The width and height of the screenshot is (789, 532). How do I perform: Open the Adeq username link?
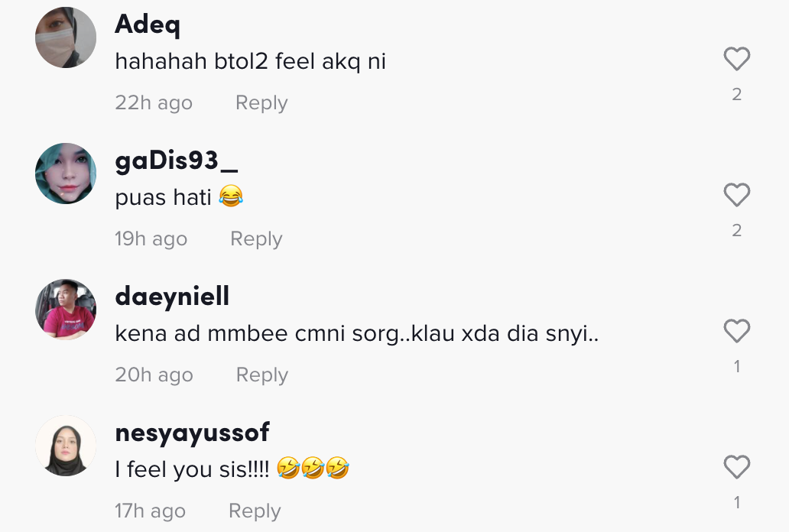[148, 24]
